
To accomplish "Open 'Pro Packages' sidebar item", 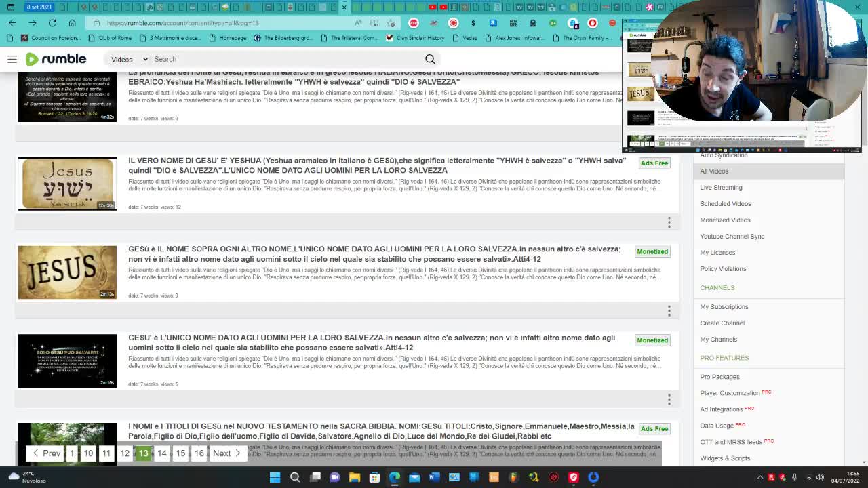I will 720,377.
